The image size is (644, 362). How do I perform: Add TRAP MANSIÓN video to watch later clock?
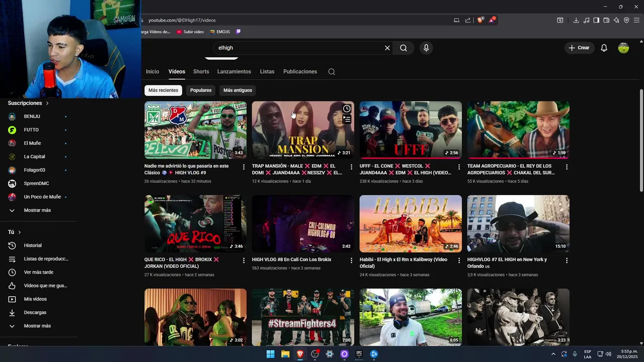point(347,109)
